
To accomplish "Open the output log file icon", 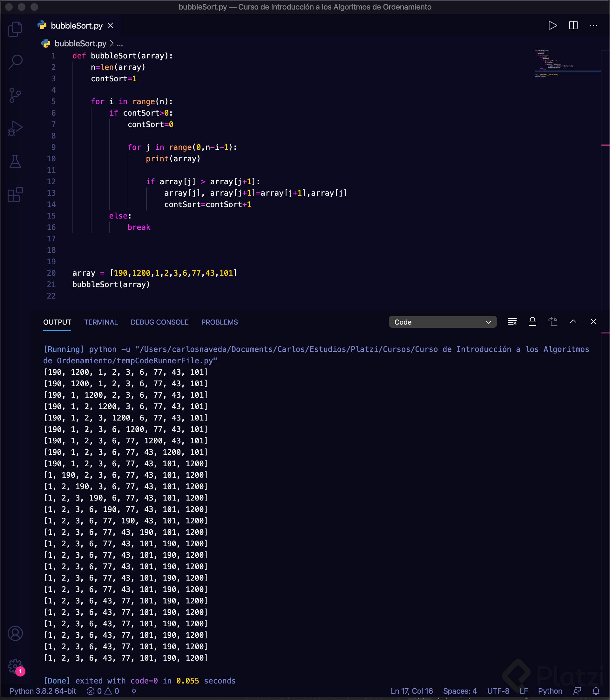I will [x=553, y=322].
